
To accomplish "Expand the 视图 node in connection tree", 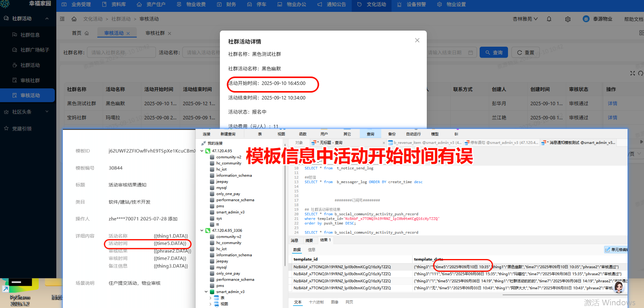I will pyautogui.click(x=210, y=304).
